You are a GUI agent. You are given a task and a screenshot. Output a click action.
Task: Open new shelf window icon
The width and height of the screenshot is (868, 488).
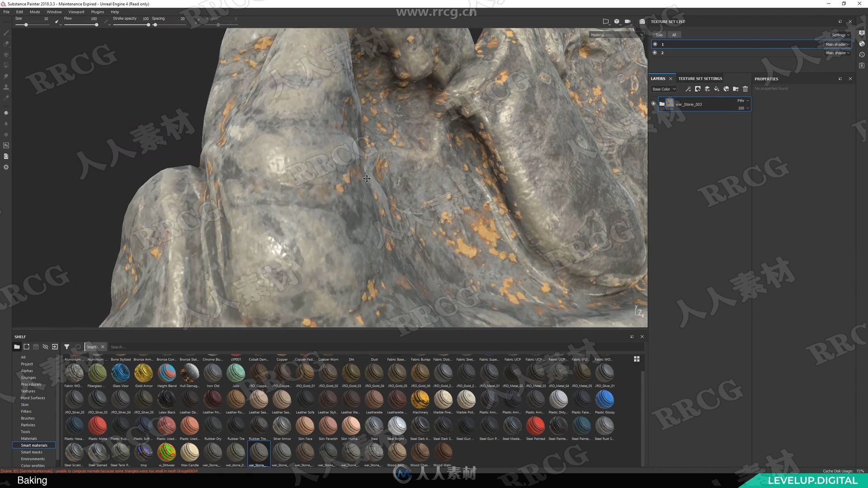pyautogui.click(x=26, y=347)
